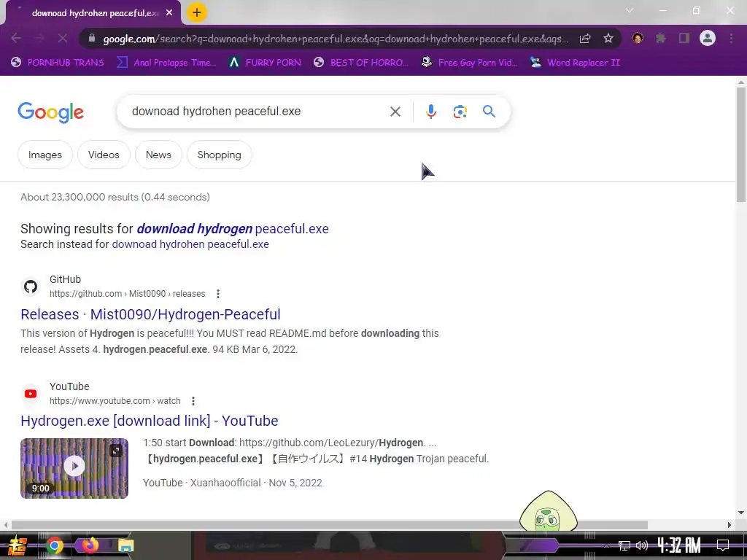
Task: Open File Explorer from the taskbar
Action: 125,545
